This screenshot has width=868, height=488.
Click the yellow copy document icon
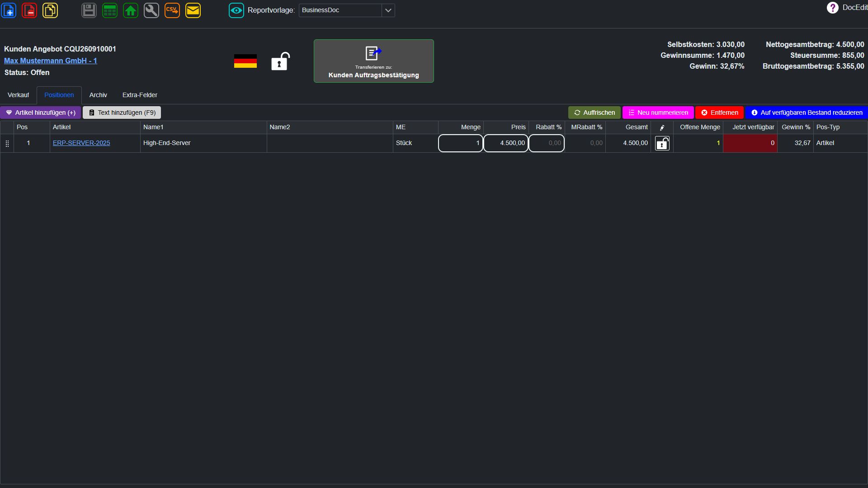50,10
